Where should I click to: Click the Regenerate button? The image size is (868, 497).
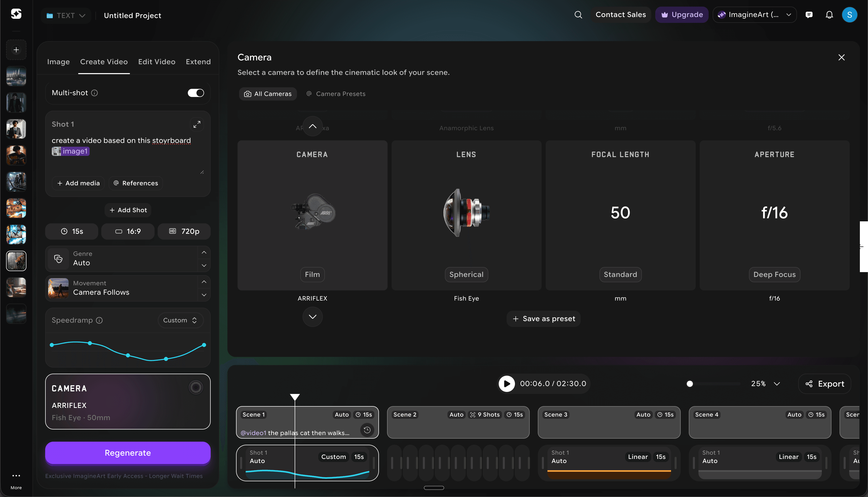pos(128,453)
